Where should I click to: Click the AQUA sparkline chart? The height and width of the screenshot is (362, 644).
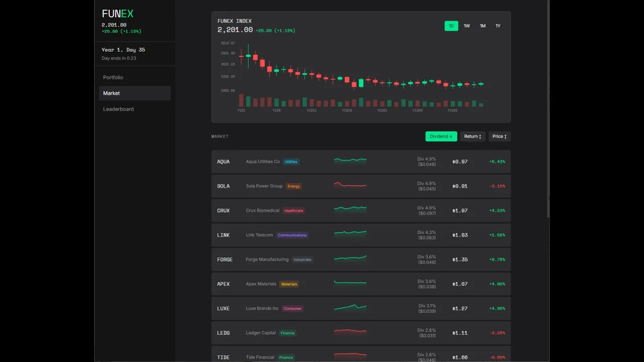pyautogui.click(x=350, y=160)
